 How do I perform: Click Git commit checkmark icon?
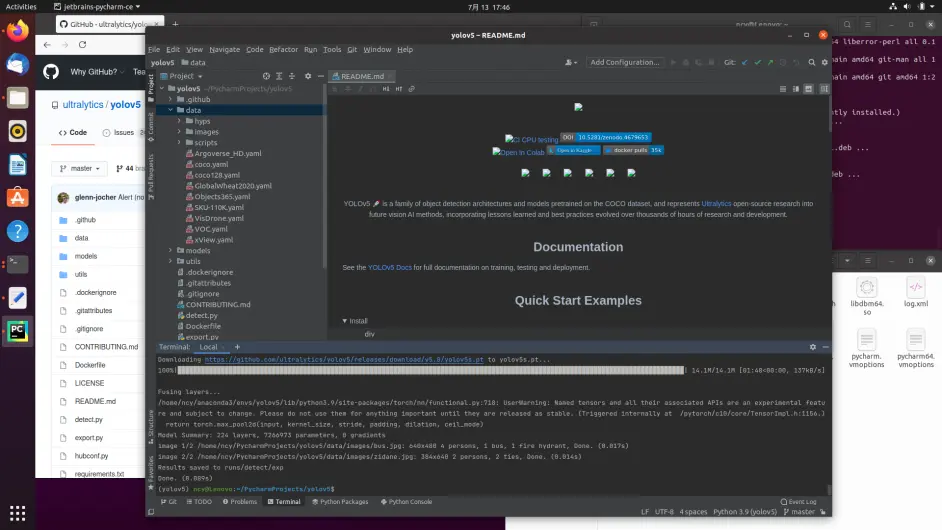[758, 62]
